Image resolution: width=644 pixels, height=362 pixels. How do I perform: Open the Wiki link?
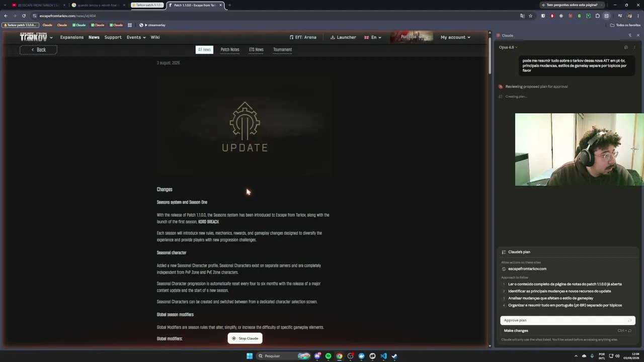coord(155,37)
